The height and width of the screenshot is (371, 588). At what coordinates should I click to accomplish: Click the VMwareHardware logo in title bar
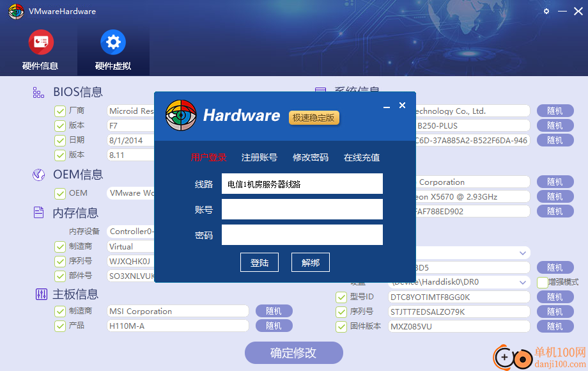[16, 12]
